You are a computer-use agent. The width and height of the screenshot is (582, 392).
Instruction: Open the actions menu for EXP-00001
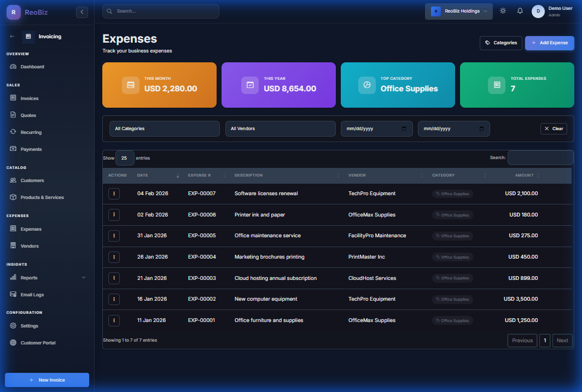(x=114, y=320)
